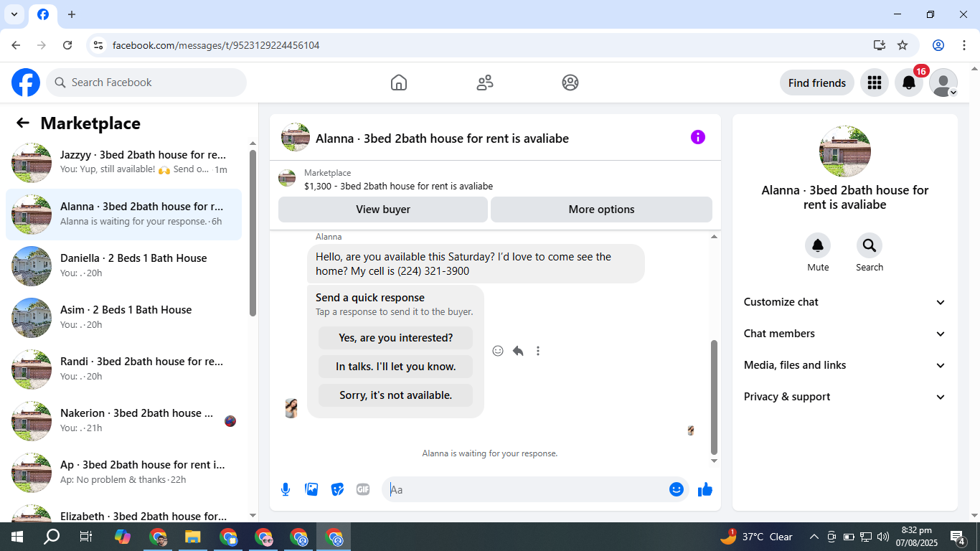Open more message options three-dot icon
This screenshot has width=980, height=551.
point(538,351)
